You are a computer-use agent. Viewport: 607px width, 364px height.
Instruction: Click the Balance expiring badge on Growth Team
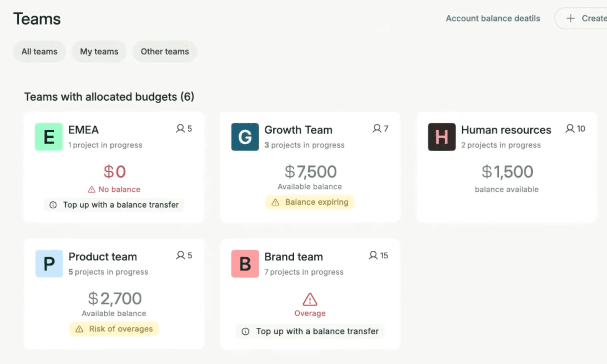click(x=310, y=202)
